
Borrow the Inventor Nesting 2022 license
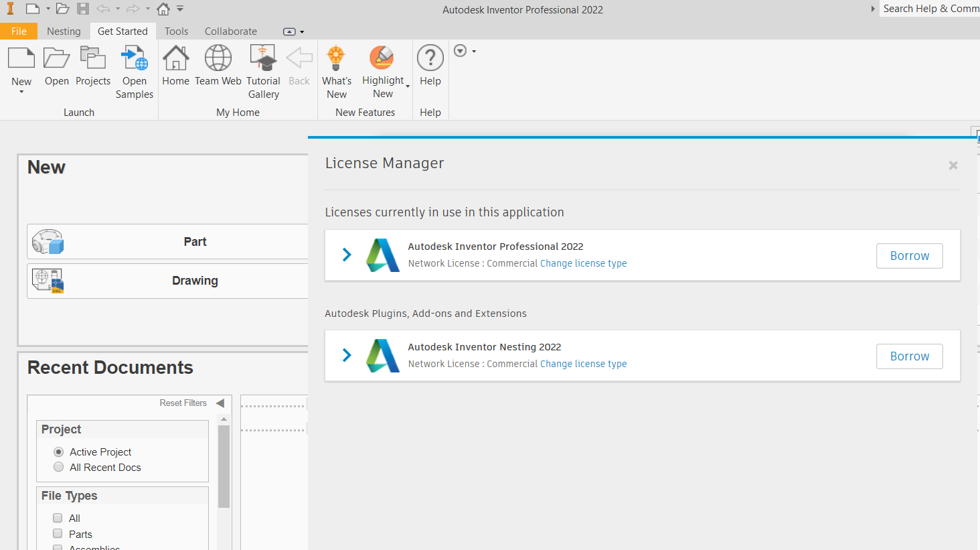(910, 356)
